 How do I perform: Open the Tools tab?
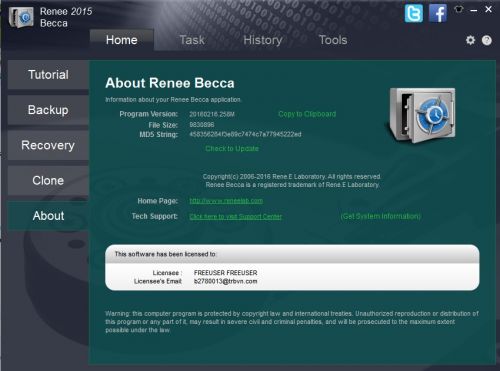(x=333, y=40)
